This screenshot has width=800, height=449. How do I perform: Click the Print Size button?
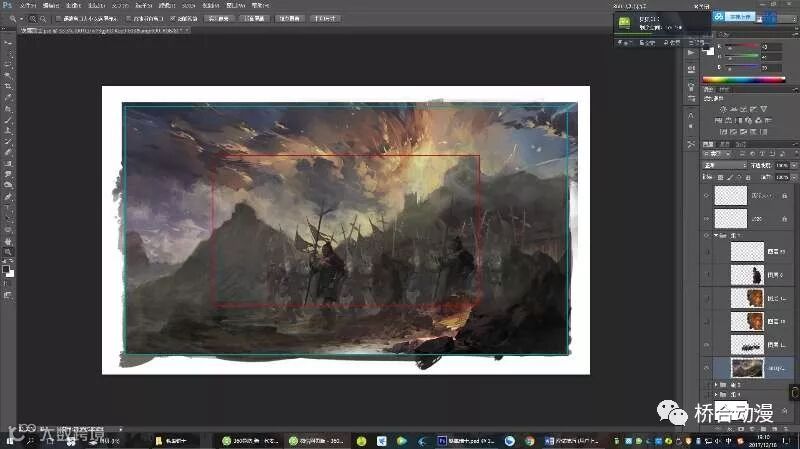click(325, 19)
